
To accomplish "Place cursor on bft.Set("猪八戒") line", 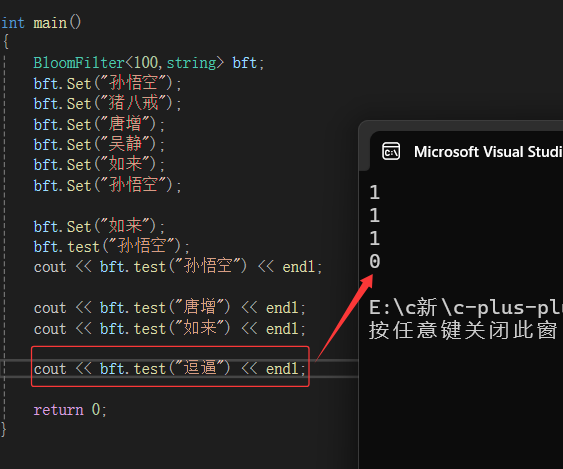I will pyautogui.click(x=107, y=104).
